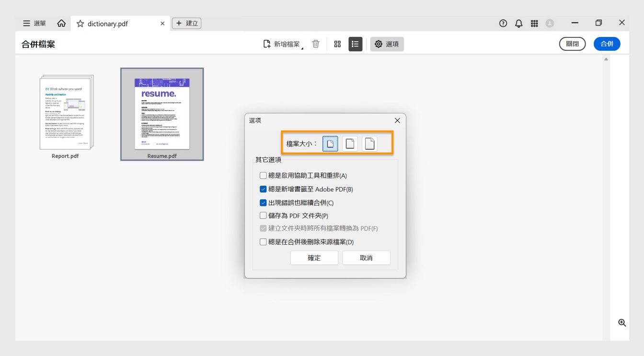The height and width of the screenshot is (356, 644).
Task: Check 總是在合併後刪除來源檔案 option
Action: 263,242
